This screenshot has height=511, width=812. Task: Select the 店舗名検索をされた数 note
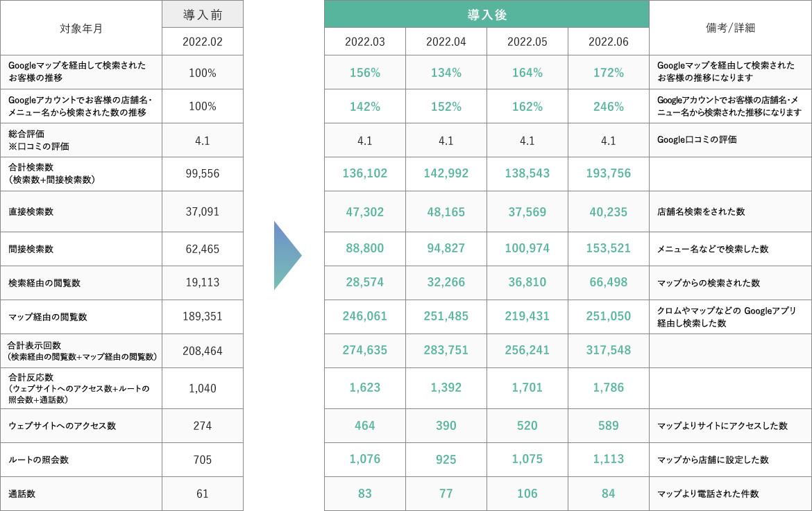[x=702, y=212]
